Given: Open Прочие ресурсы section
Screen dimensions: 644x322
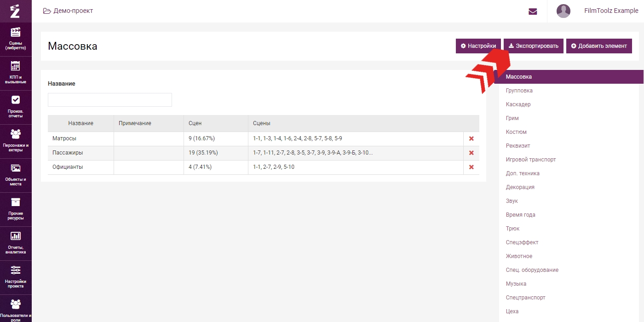Looking at the screenshot, I should pyautogui.click(x=16, y=209).
